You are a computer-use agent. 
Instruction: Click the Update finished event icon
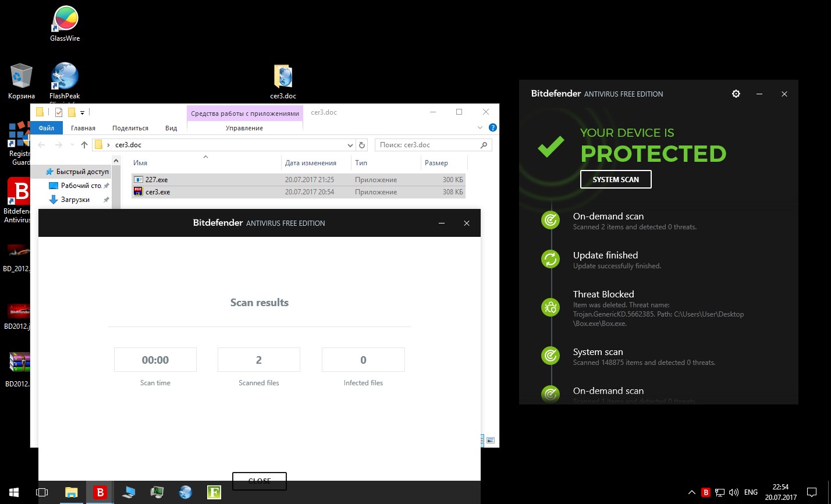pos(550,259)
